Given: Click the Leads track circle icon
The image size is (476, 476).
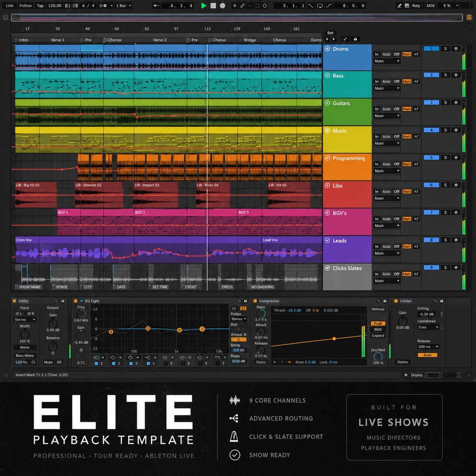Looking at the screenshot, I should (327, 240).
